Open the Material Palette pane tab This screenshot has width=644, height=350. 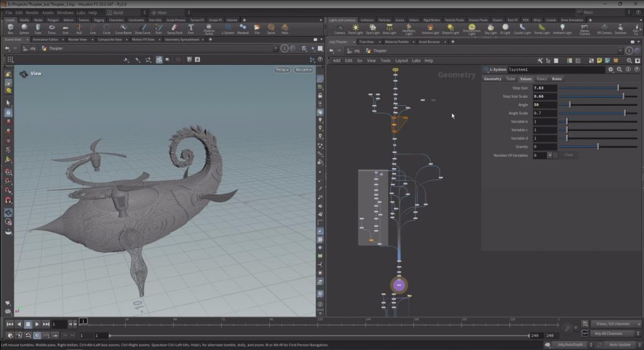[x=397, y=42]
